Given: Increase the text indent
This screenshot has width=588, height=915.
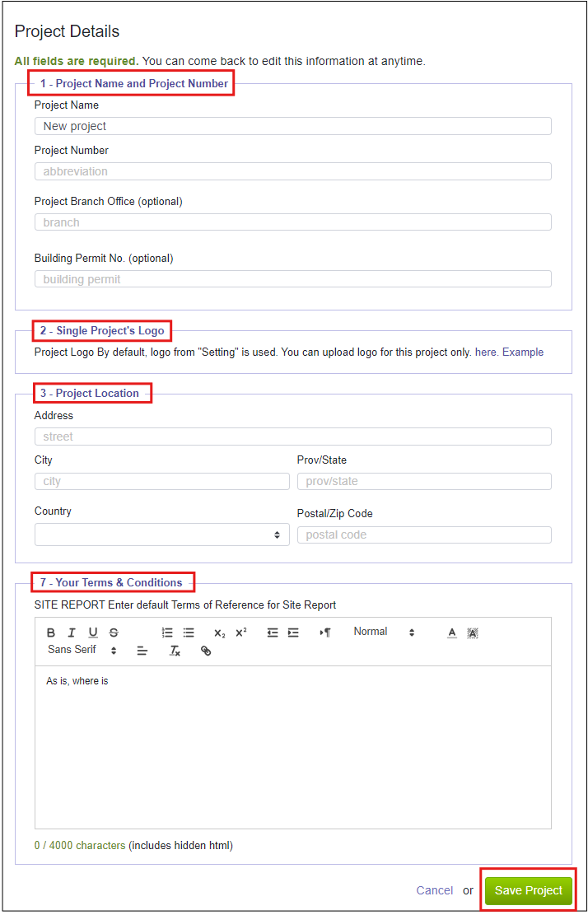Looking at the screenshot, I should [293, 633].
